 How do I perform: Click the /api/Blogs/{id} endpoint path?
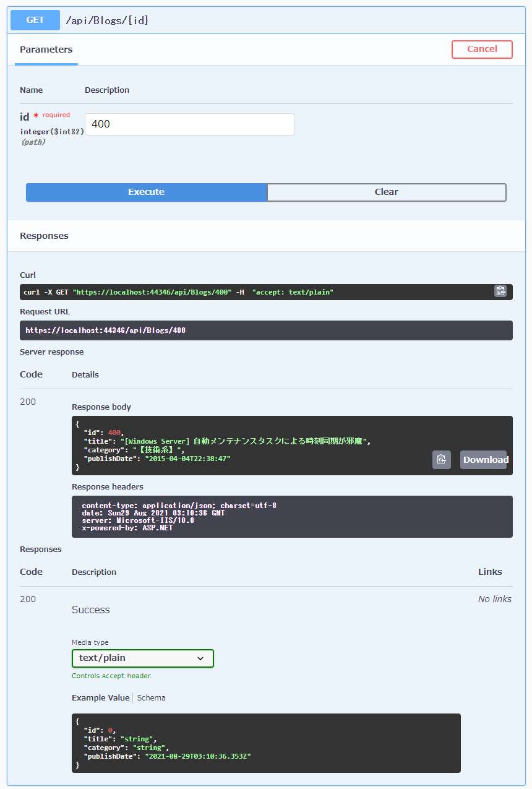click(108, 20)
